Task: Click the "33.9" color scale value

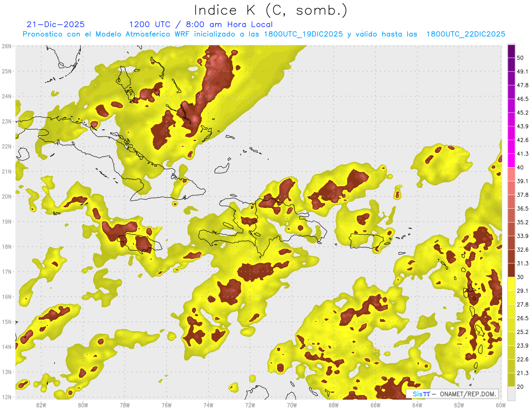Action: click(x=522, y=236)
